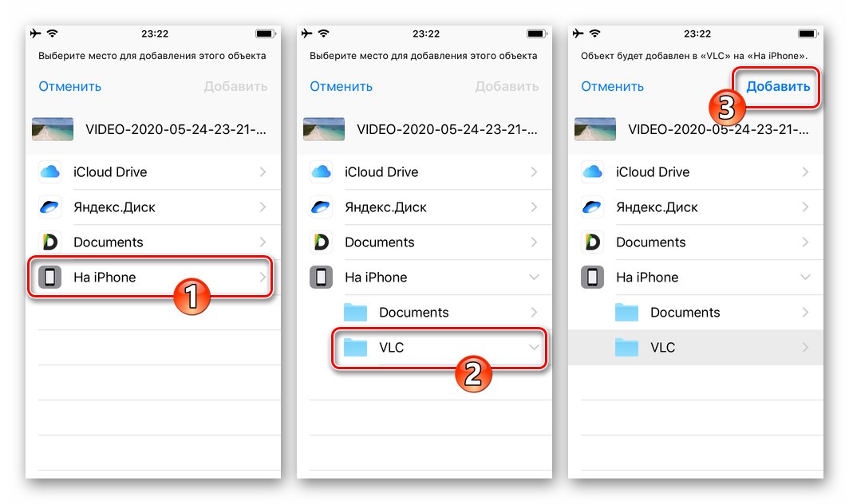Click video thumbnail in middle screen
The height and width of the screenshot is (504, 849).
[324, 129]
